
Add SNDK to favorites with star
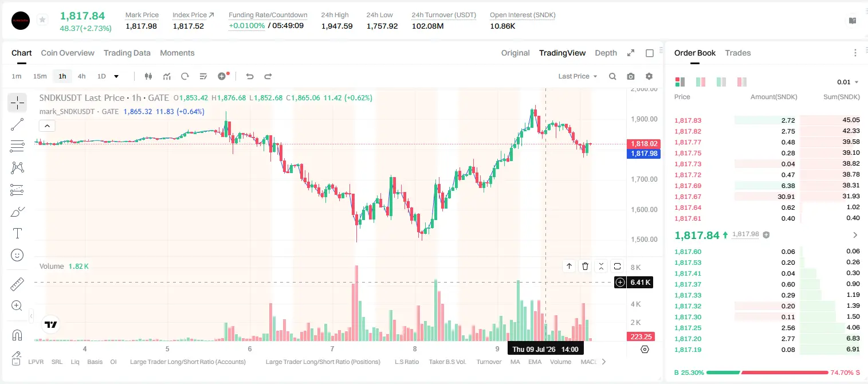point(42,19)
